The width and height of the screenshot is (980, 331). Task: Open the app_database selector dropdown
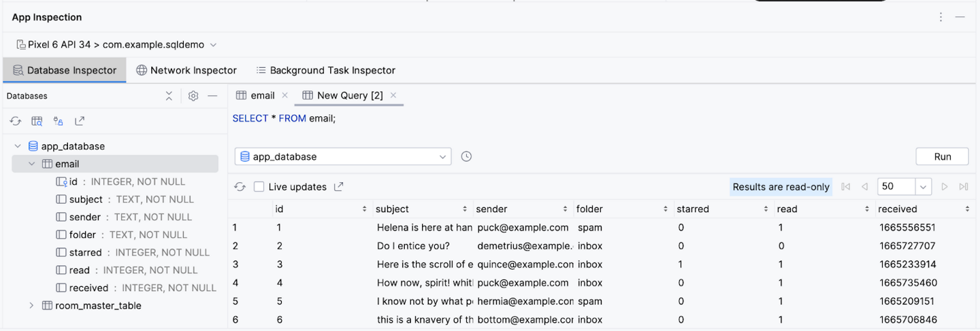point(343,156)
